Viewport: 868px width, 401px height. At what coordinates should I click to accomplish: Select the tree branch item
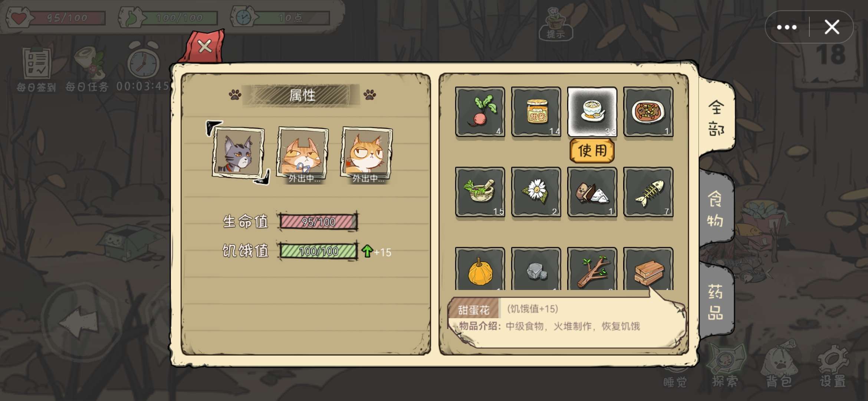[x=592, y=269]
